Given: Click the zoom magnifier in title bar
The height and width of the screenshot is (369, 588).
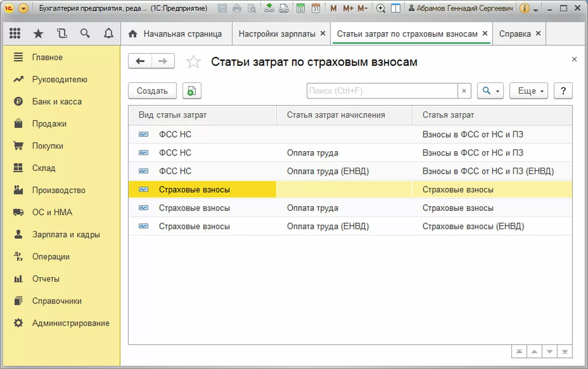Looking at the screenshot, I should coord(380,8).
